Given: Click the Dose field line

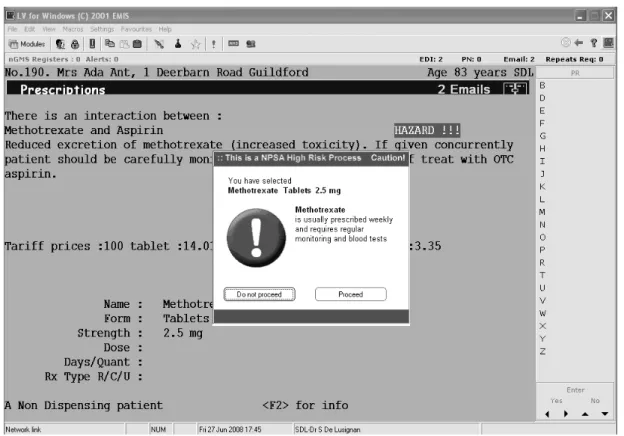Looking at the screenshot, I should (123, 348).
